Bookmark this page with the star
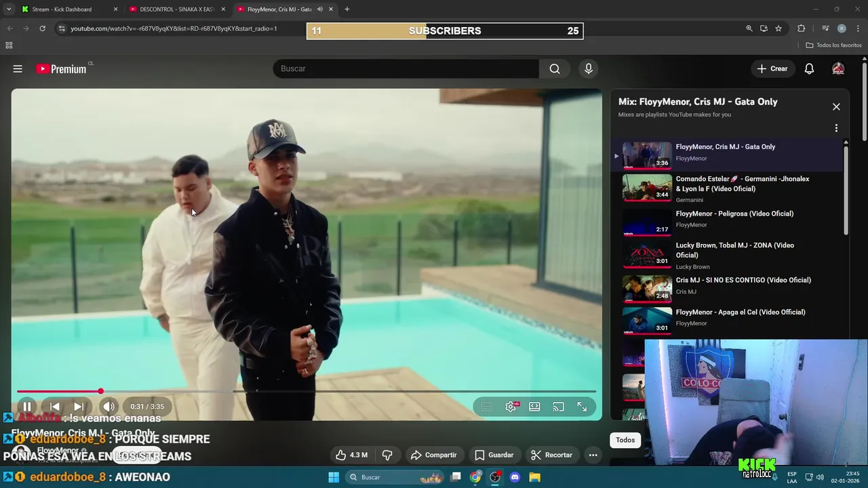The width and height of the screenshot is (868, 488). point(778,28)
